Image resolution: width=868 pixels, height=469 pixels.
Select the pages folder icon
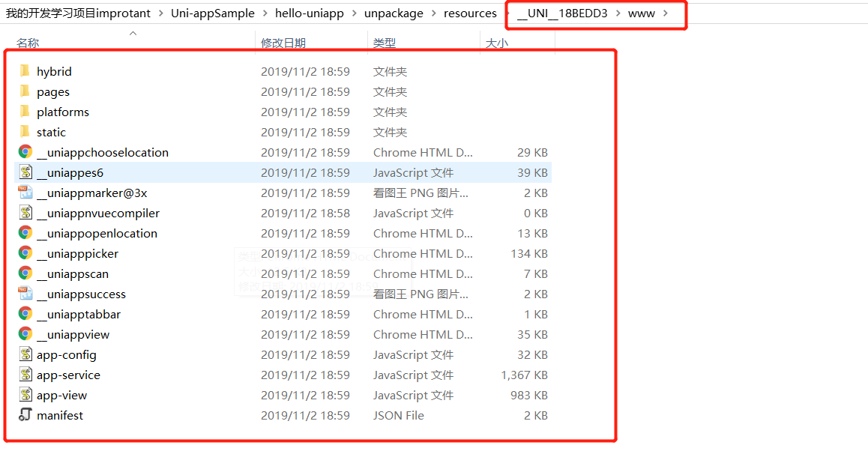25,91
